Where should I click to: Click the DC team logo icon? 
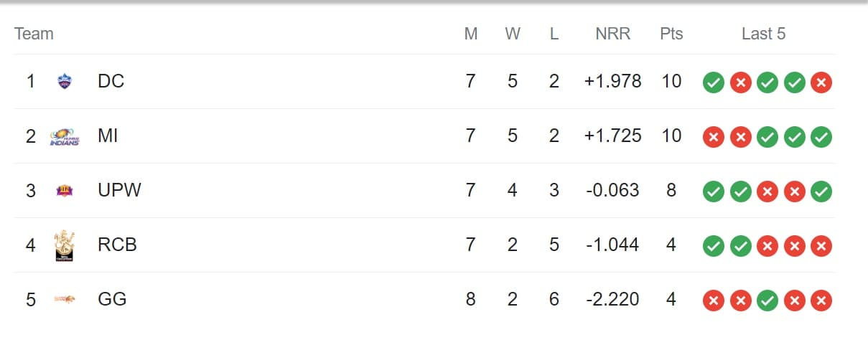[x=65, y=82]
